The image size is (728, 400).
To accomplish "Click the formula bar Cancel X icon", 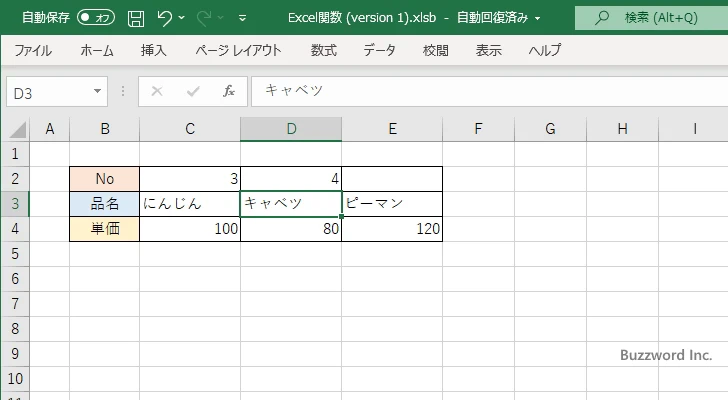I will 157,91.
